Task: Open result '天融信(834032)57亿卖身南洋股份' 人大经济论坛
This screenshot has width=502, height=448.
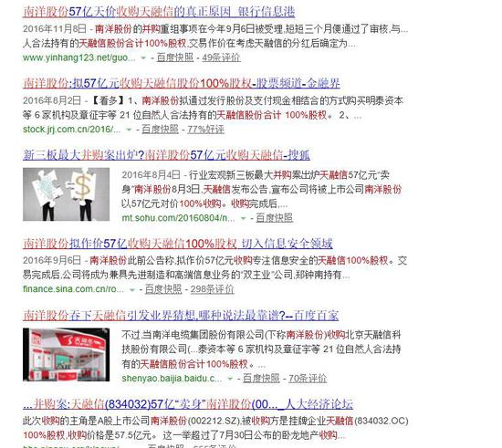Action: [188, 404]
